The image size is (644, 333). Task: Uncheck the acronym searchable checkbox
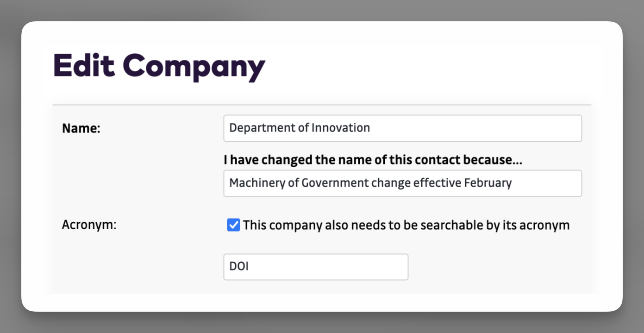point(233,226)
